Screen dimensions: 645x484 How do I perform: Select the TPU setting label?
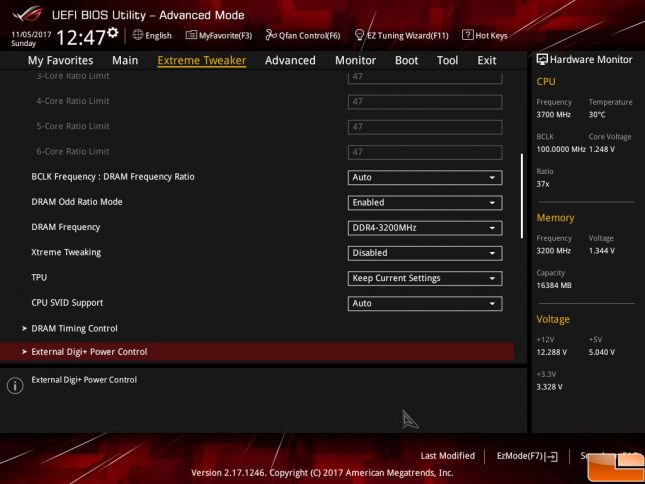(x=39, y=277)
